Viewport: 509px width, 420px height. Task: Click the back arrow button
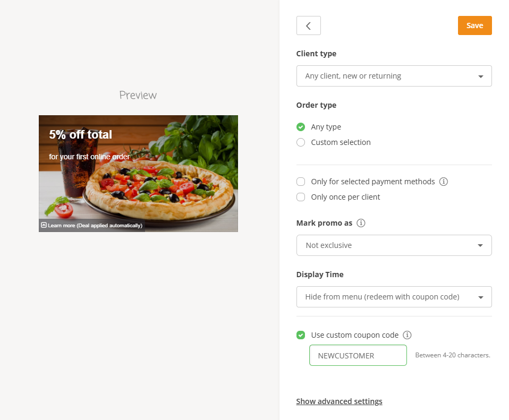point(308,25)
